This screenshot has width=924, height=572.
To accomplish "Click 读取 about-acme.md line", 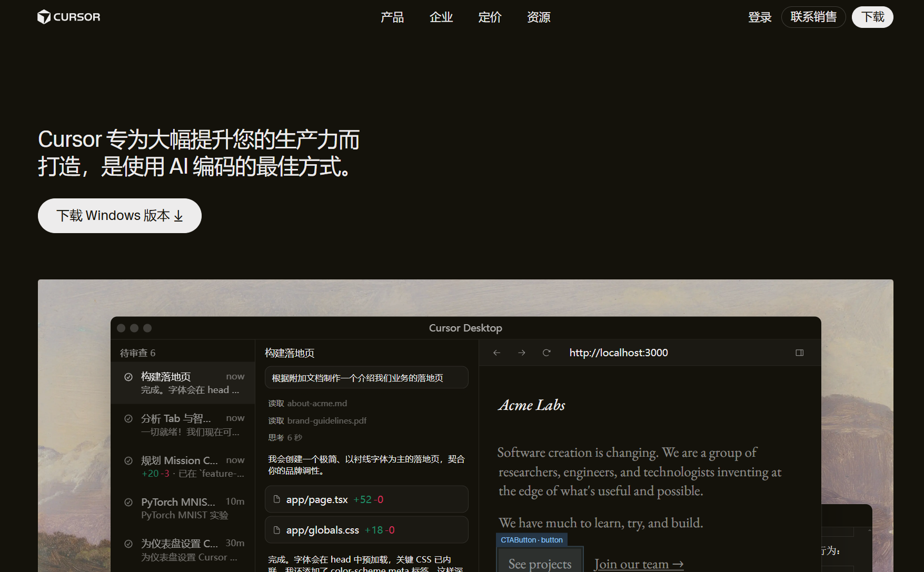I will tap(307, 404).
